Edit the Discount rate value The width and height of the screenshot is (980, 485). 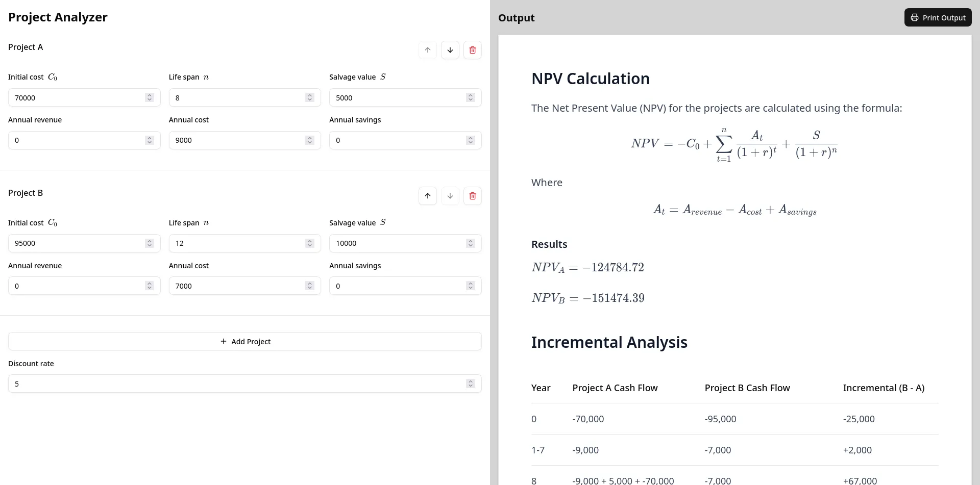(204, 384)
